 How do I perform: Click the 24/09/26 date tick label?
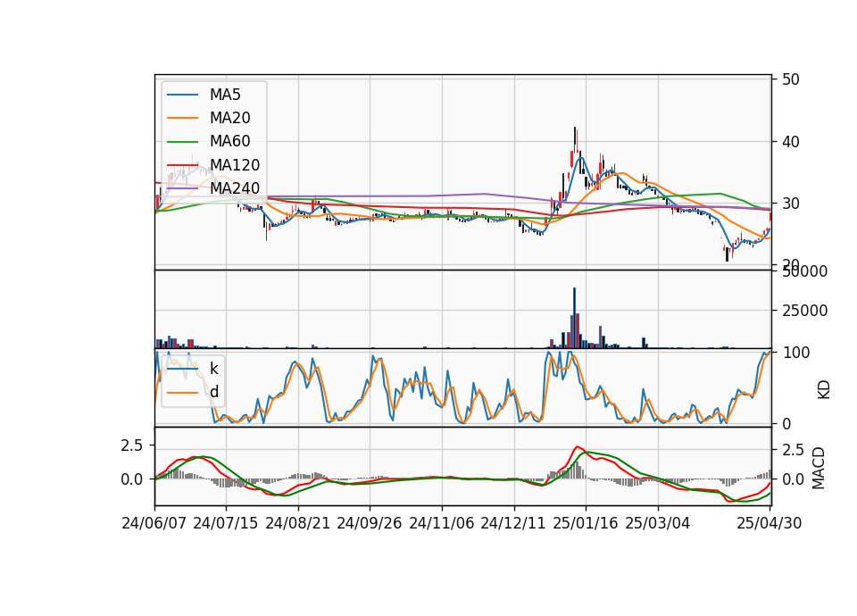(x=370, y=524)
